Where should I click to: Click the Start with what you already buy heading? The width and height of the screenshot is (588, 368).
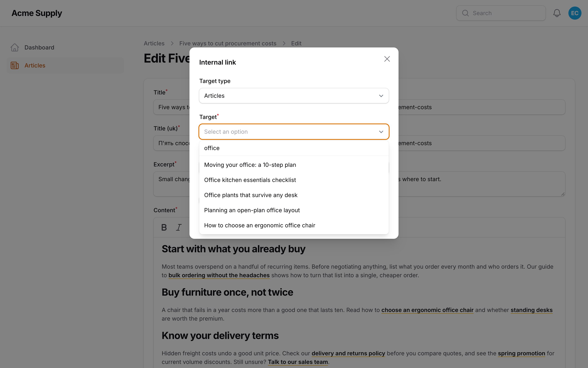click(234, 249)
